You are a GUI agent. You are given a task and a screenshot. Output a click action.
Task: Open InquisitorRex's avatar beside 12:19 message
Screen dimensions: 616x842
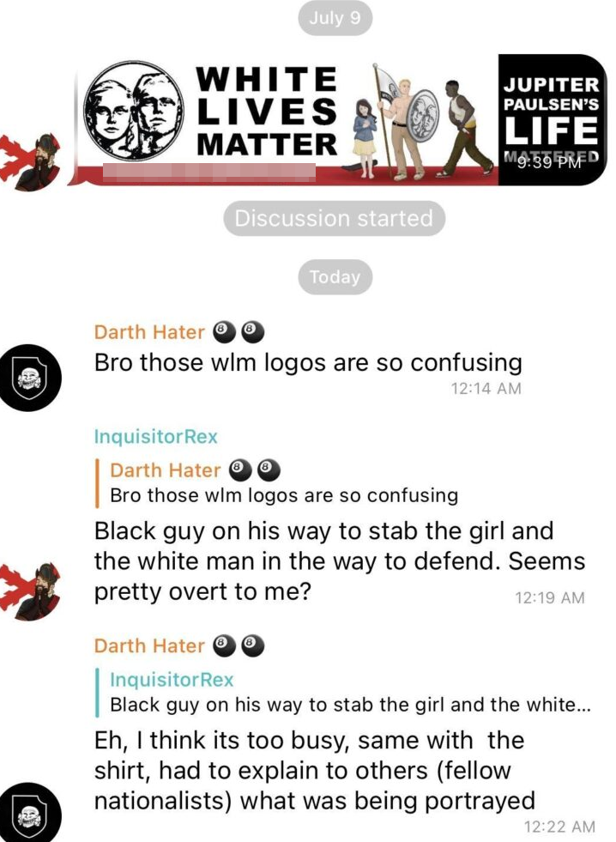pos(29,591)
